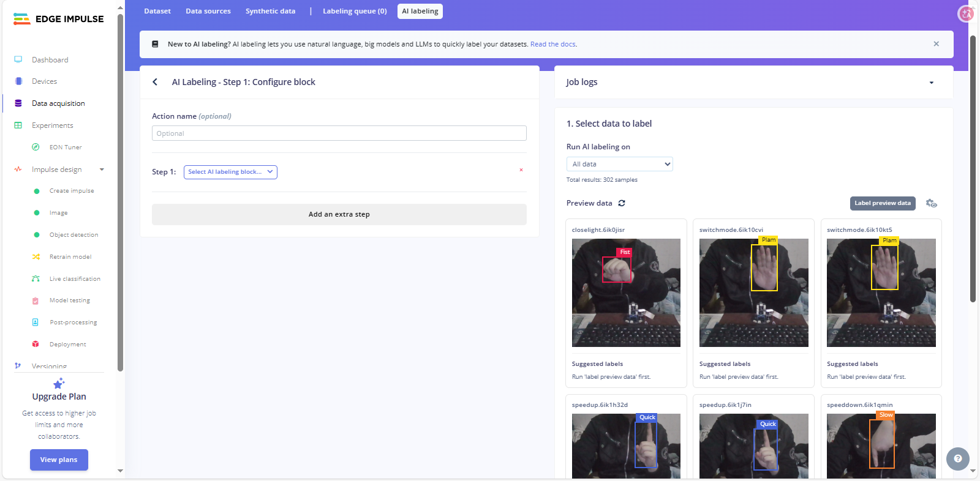The height and width of the screenshot is (481, 980).
Task: Click the Impulse design pulse icon
Action: tap(18, 170)
